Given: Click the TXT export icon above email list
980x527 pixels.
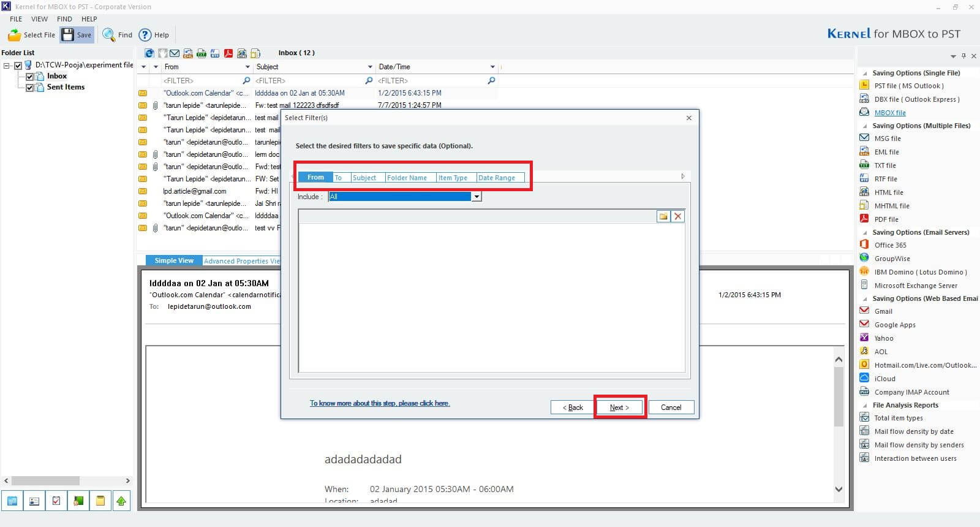Looking at the screenshot, I should click(202, 53).
